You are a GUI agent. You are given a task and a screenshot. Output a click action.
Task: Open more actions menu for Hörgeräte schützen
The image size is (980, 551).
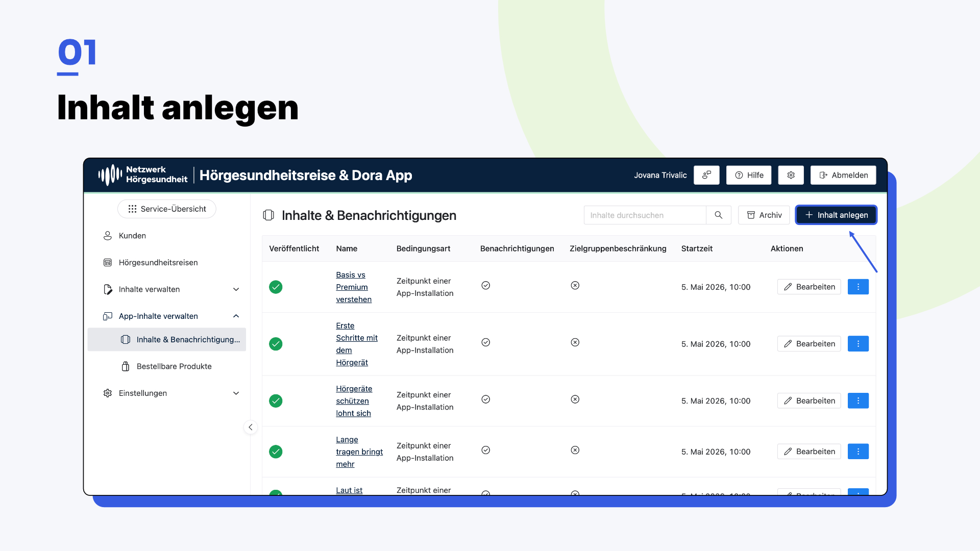point(858,400)
